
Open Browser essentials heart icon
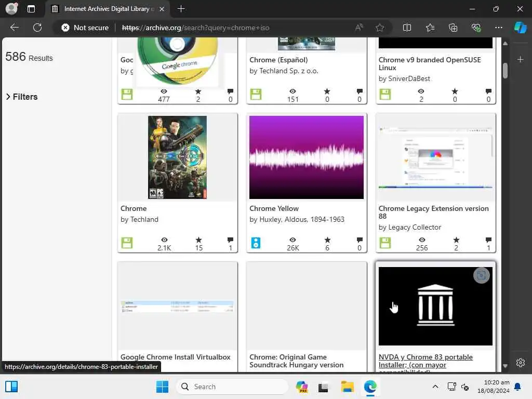476,28
